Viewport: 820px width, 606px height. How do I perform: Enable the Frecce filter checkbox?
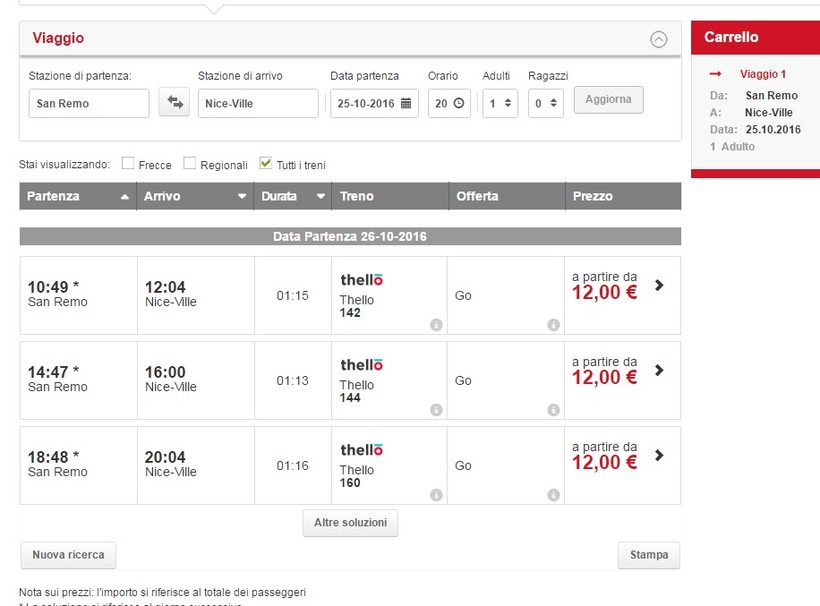128,164
